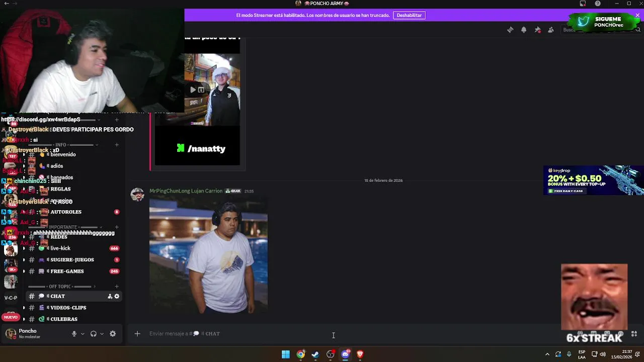Click MrPingChunLong Lujan Carrion username
The width and height of the screenshot is (644, 362).
point(186,191)
